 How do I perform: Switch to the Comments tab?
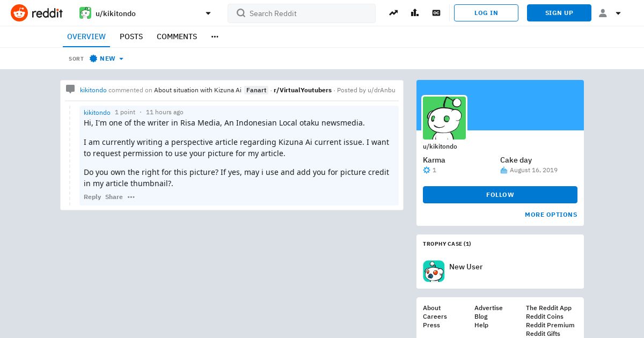click(x=177, y=36)
